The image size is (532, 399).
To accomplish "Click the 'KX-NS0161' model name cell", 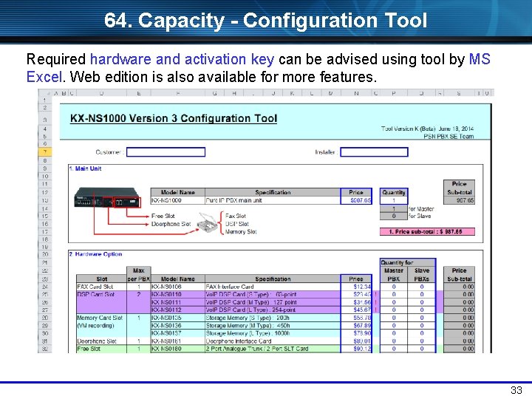I will click(178, 341).
